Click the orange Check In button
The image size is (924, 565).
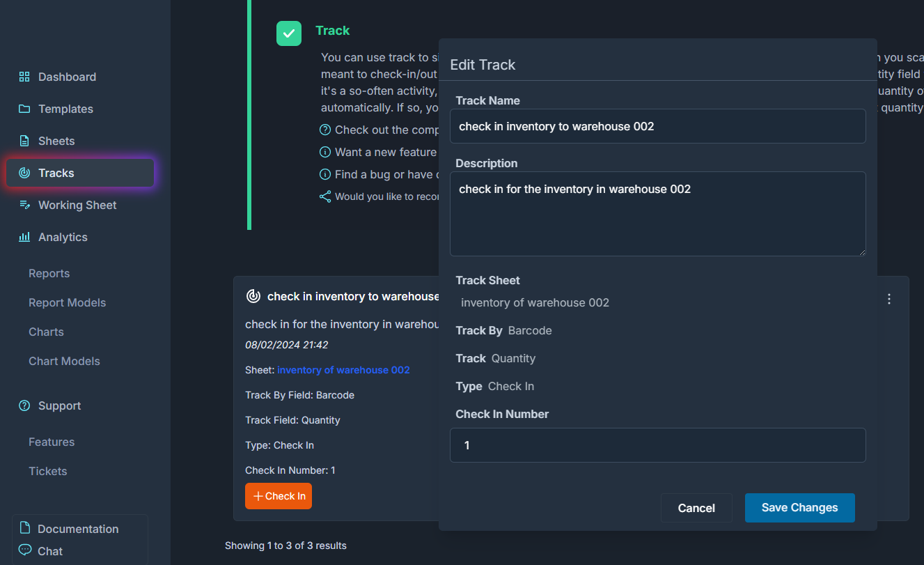[279, 496]
